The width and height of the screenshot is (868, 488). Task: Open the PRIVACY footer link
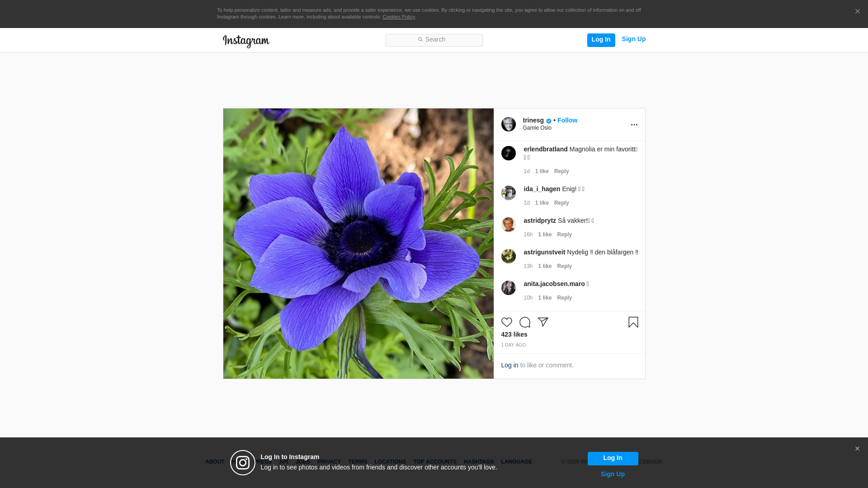pyautogui.click(x=329, y=462)
